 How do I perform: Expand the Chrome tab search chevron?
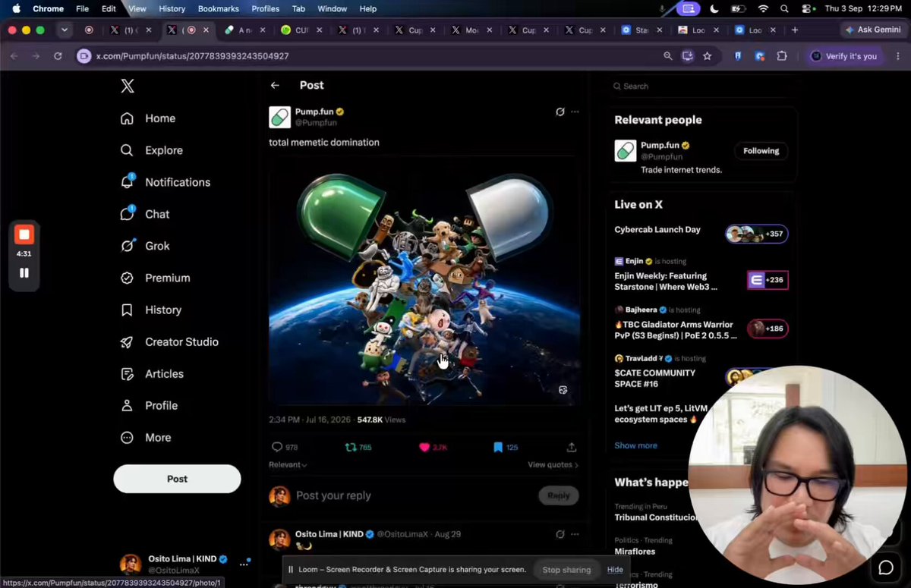pyautogui.click(x=65, y=30)
